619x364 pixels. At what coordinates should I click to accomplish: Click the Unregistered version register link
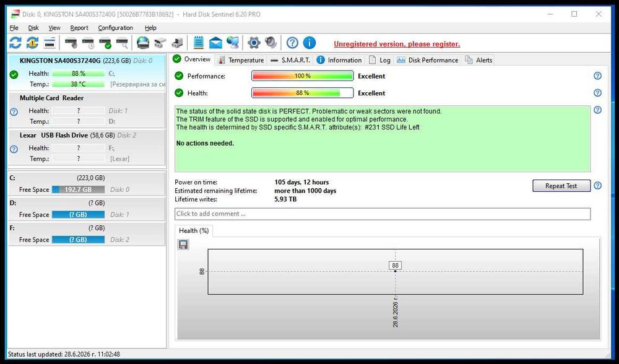click(x=397, y=44)
